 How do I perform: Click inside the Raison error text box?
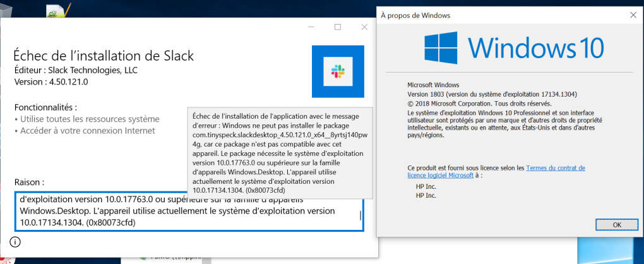(189, 211)
